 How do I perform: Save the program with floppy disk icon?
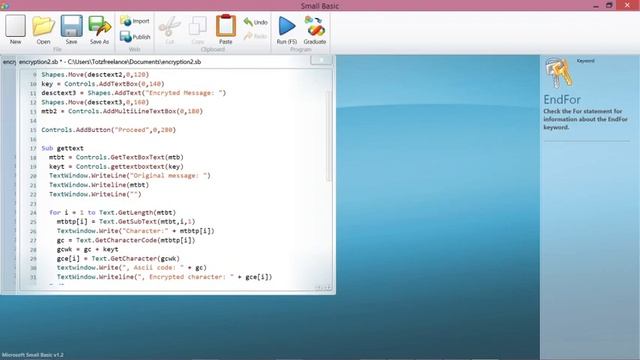click(71, 29)
